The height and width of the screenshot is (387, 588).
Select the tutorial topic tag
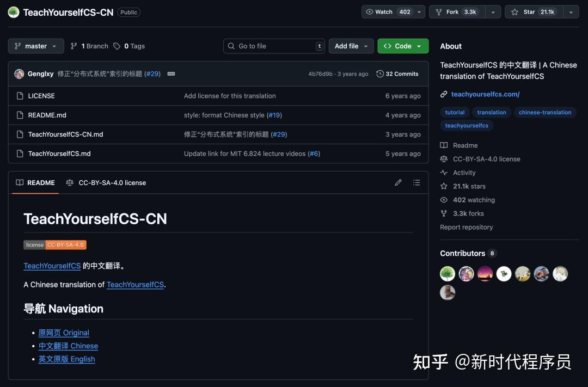click(x=455, y=112)
